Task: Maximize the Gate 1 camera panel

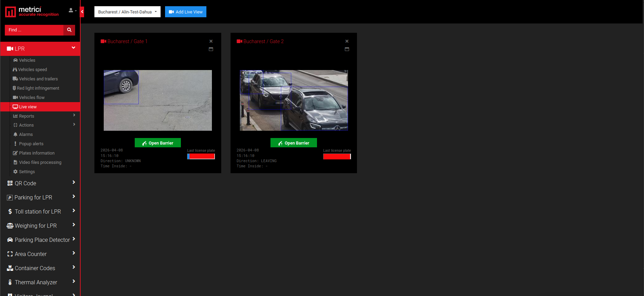Action: click(211, 49)
